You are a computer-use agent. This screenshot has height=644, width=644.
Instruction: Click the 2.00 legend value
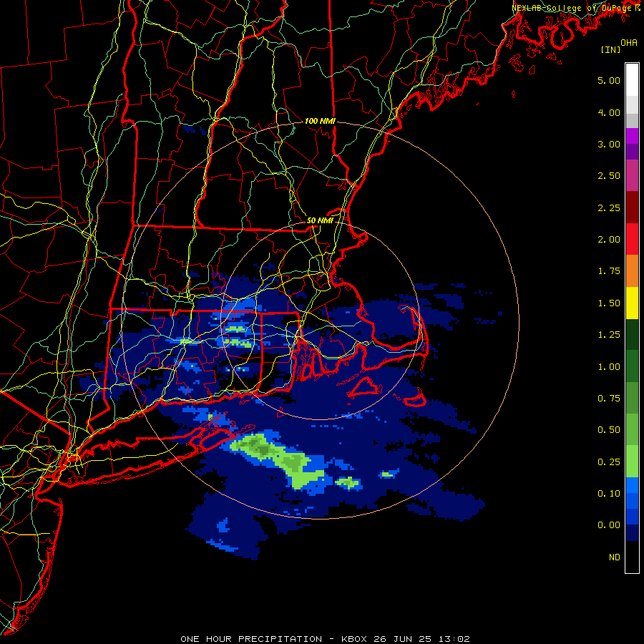click(609, 240)
